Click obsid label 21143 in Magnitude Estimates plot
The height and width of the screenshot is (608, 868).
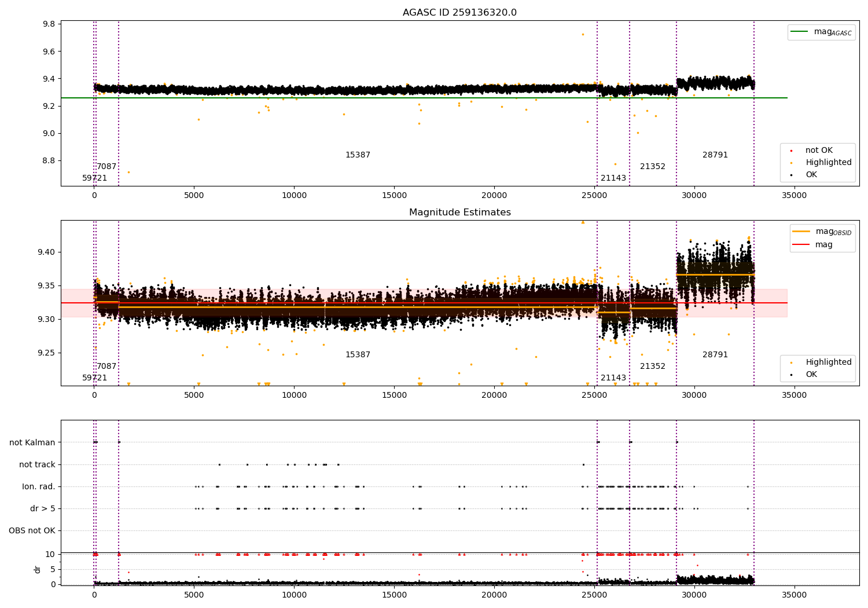(x=613, y=378)
